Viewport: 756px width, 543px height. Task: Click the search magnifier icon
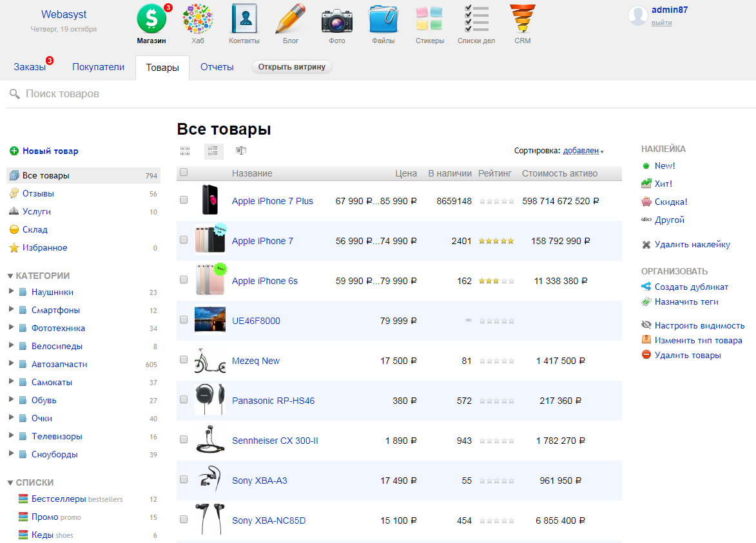coord(14,94)
